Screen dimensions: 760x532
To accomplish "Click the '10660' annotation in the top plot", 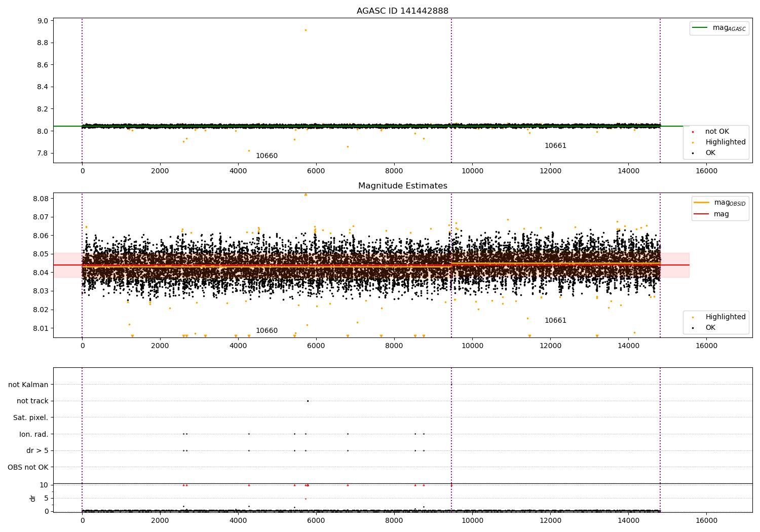I will (267, 156).
